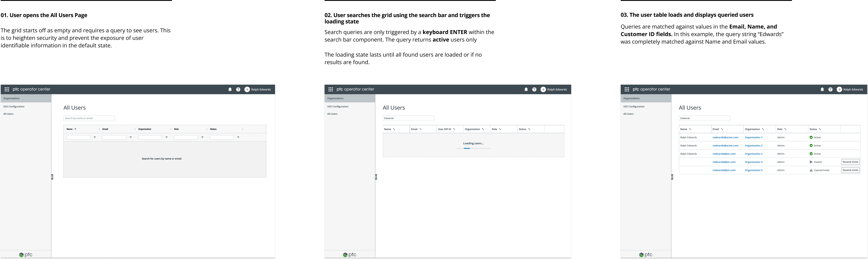868x259 pixels.
Task: Click into the empty 'Search by name or email' field
Action: 89,118
